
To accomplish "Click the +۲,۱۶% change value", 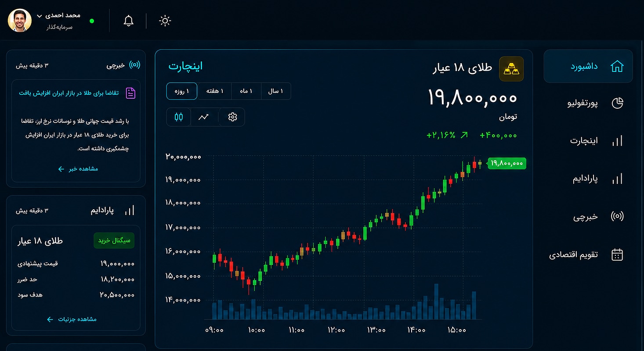I will [x=441, y=135].
